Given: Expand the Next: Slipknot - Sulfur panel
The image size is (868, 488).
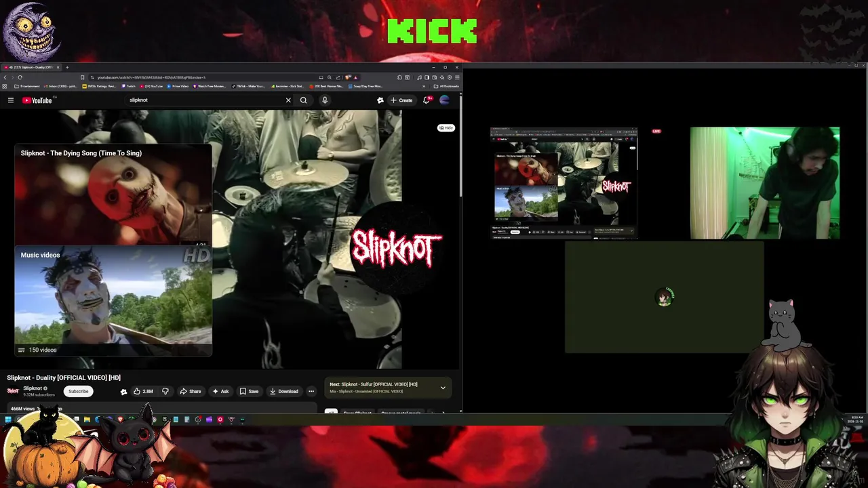Looking at the screenshot, I should [x=443, y=388].
